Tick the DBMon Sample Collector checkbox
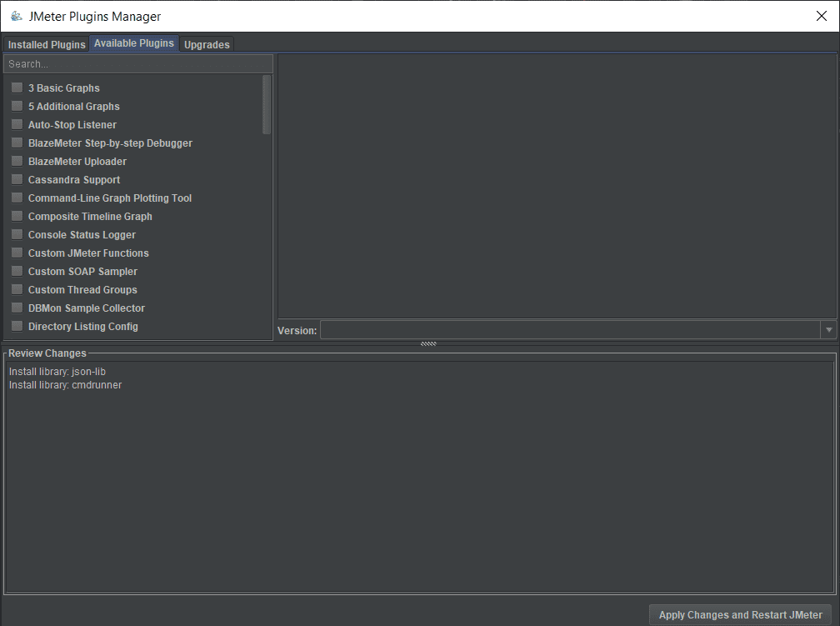The height and width of the screenshot is (626, 840). click(17, 308)
